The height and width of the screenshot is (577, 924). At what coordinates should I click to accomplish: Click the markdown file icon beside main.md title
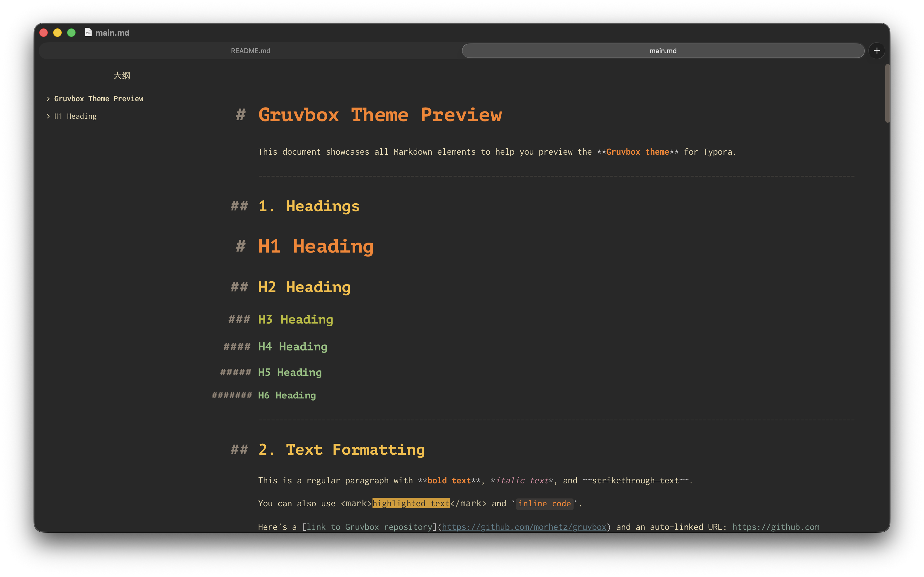(88, 32)
